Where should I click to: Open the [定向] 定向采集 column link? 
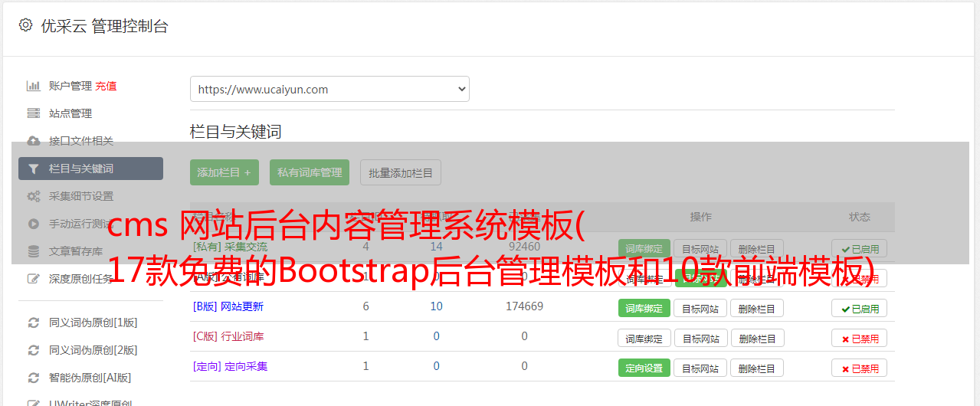[231, 366]
